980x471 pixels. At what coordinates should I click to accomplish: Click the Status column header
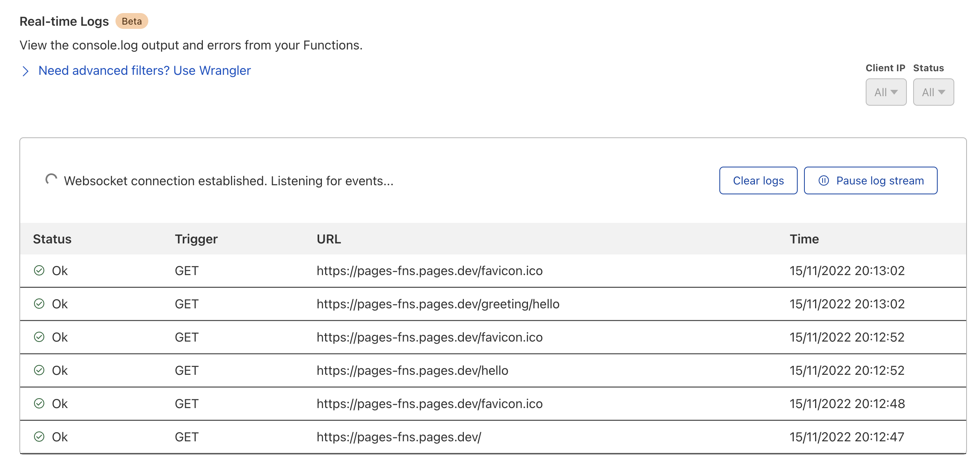tap(52, 239)
